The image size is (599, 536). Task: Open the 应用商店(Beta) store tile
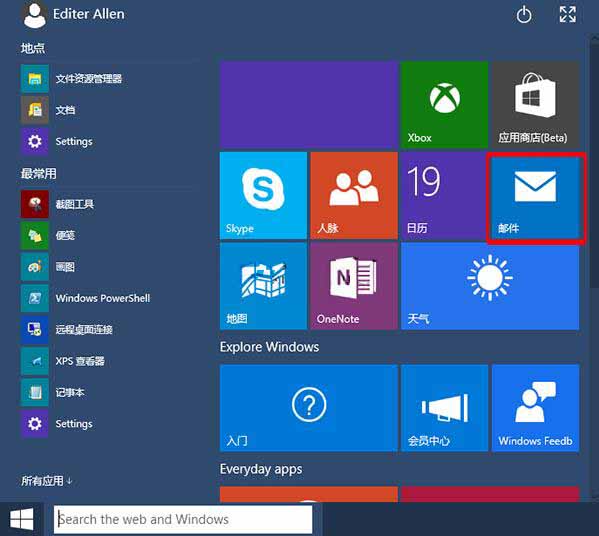[535, 104]
